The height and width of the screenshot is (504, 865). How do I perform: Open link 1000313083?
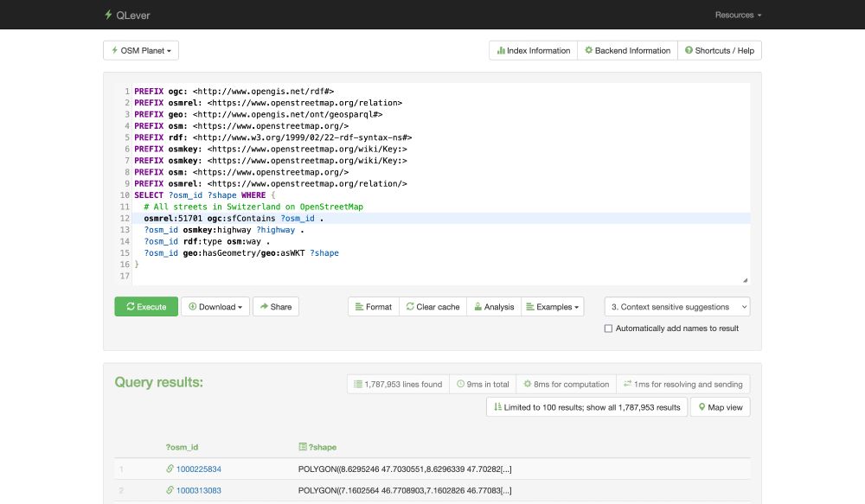(x=199, y=491)
